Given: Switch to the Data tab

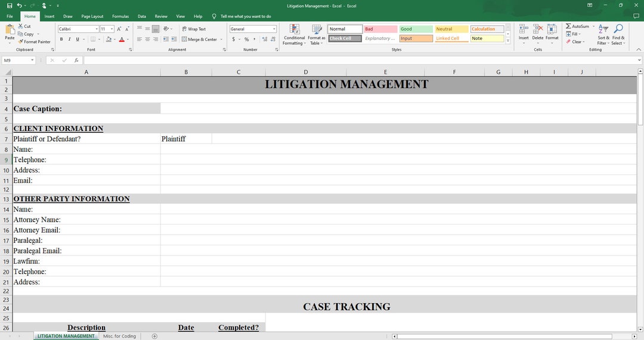Looking at the screenshot, I should 142,17.
